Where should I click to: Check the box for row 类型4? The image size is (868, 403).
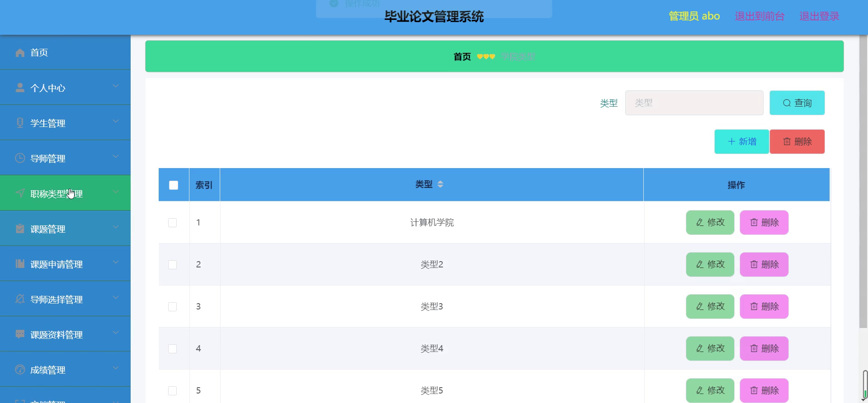(x=172, y=349)
